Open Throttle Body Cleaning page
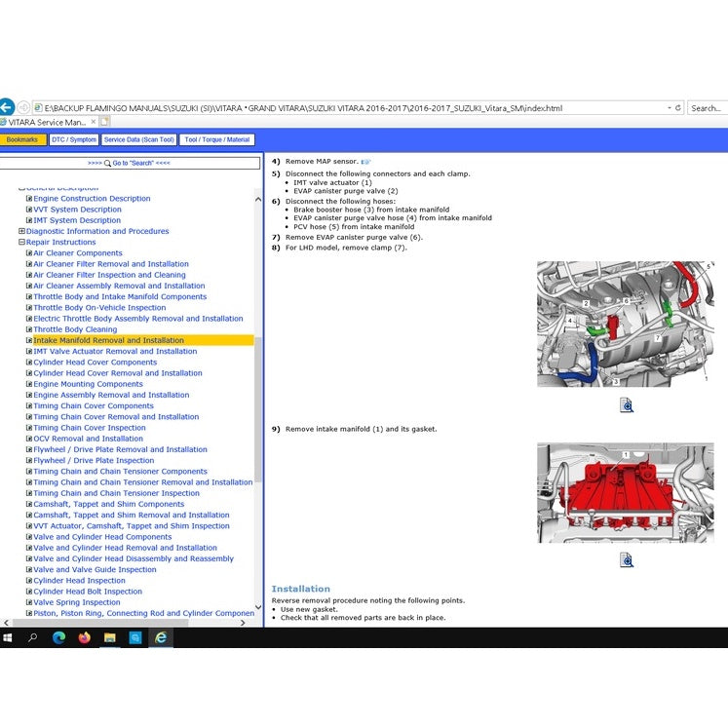This screenshot has width=728, height=728. 75,329
